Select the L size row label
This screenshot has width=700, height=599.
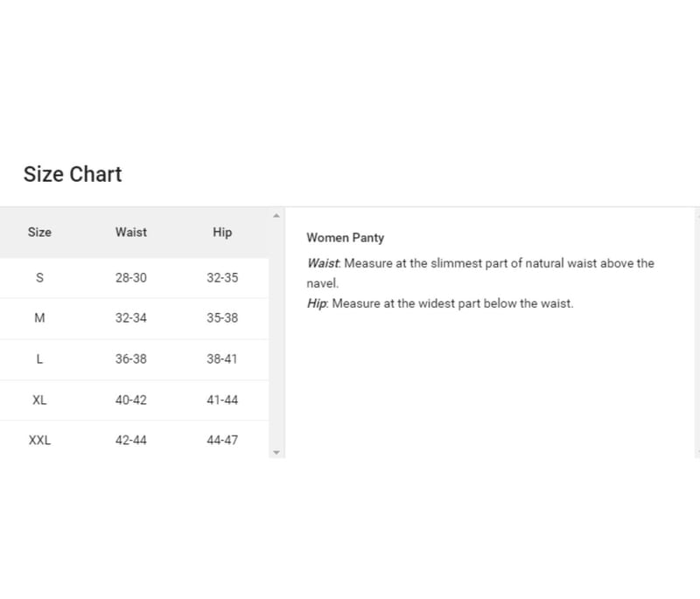click(x=39, y=359)
